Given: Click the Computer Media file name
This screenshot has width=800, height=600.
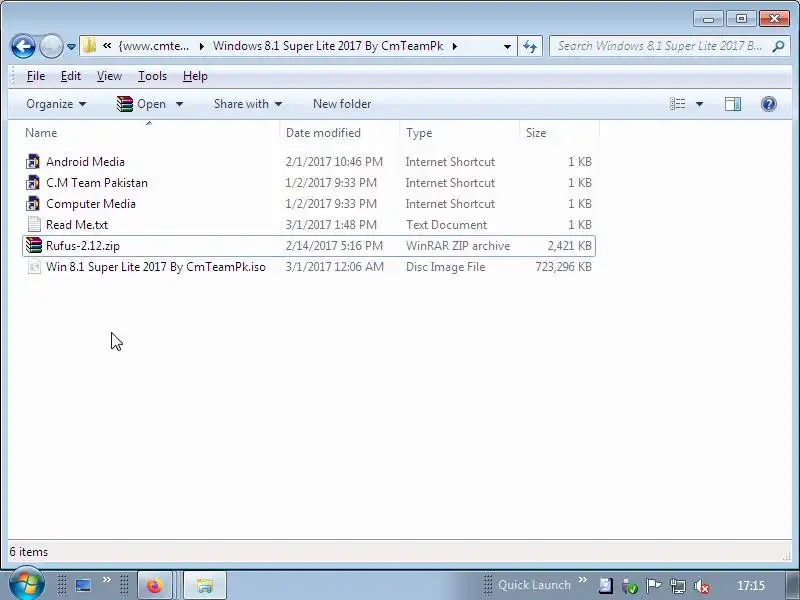Looking at the screenshot, I should [91, 204].
